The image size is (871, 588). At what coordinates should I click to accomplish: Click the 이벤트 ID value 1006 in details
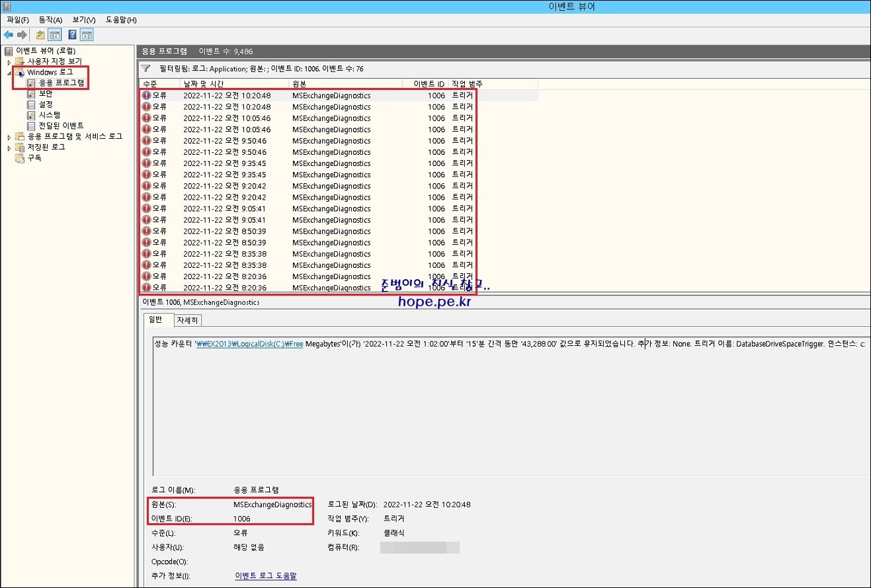pyautogui.click(x=242, y=519)
